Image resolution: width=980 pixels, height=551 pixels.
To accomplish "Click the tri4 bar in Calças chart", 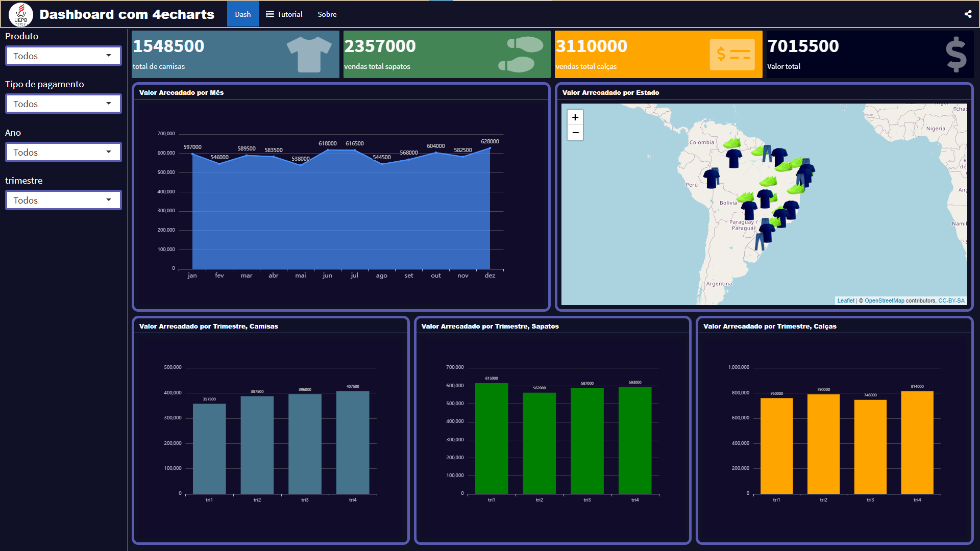I will (917, 442).
